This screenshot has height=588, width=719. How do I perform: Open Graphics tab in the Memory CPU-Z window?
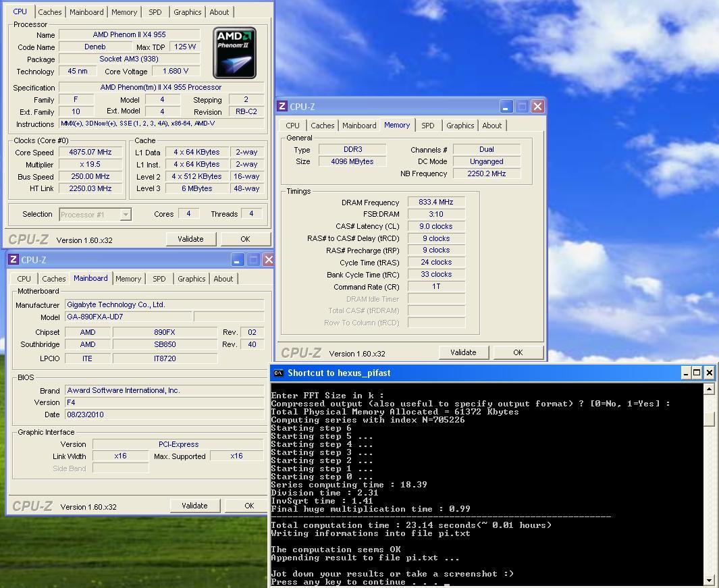pos(460,126)
